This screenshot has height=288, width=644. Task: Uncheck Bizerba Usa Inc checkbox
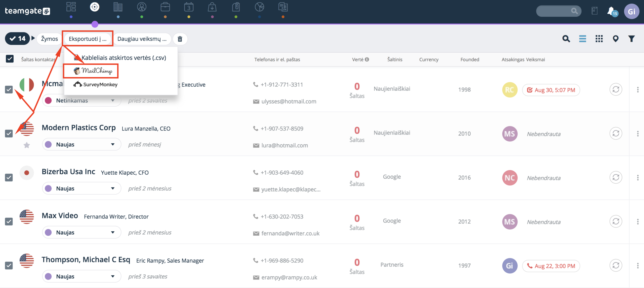point(9,178)
